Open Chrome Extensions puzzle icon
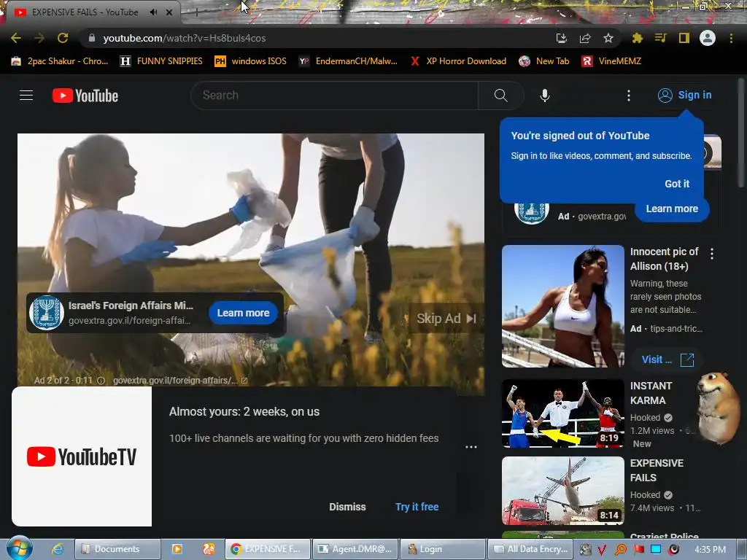 point(637,38)
